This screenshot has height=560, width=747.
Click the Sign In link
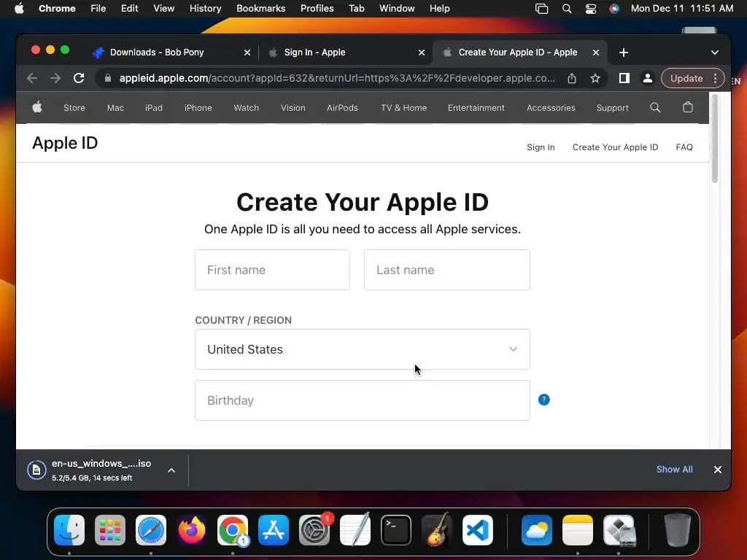[x=541, y=147]
